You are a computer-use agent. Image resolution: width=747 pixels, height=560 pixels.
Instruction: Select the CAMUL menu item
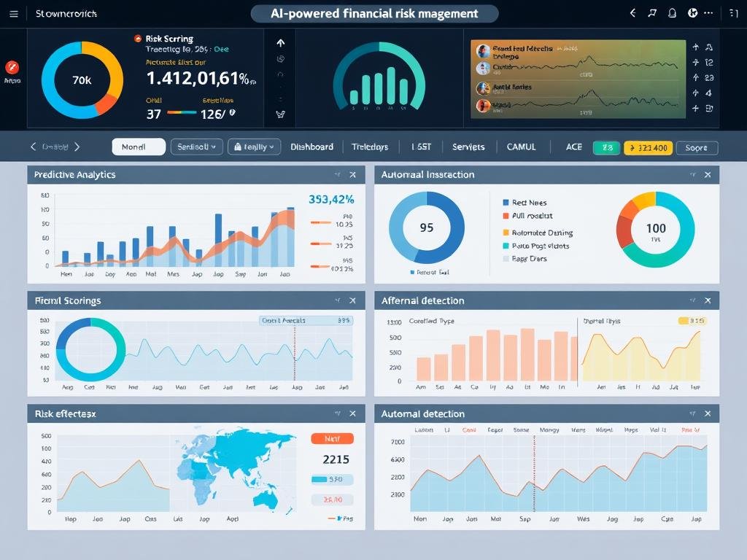pos(521,147)
